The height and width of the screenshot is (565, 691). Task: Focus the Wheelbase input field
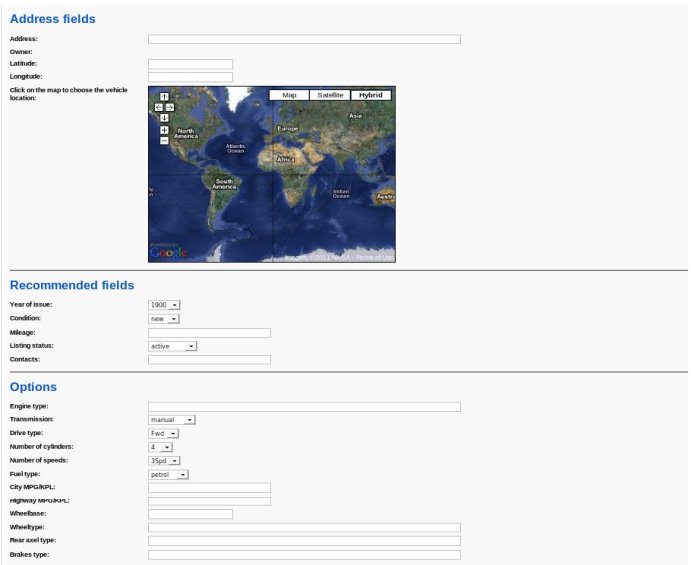pyautogui.click(x=190, y=514)
